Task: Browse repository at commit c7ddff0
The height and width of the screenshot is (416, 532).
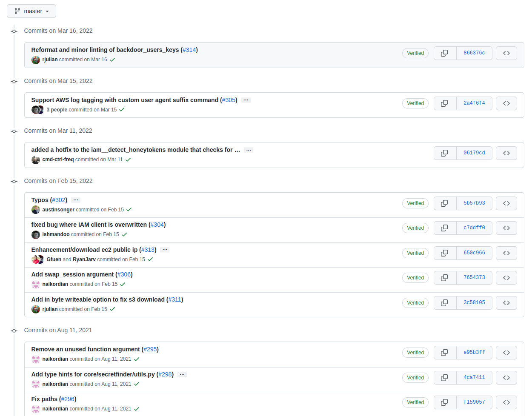Action: (x=506, y=228)
